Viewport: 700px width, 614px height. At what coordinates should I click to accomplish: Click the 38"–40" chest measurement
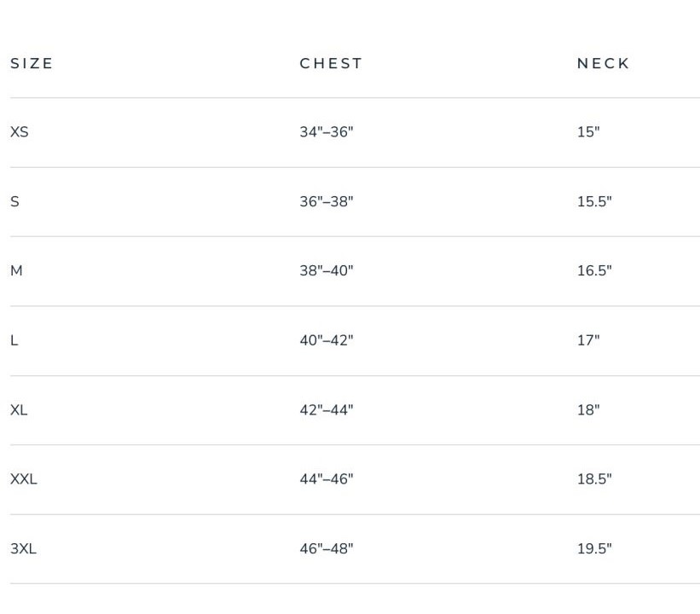[x=326, y=271]
